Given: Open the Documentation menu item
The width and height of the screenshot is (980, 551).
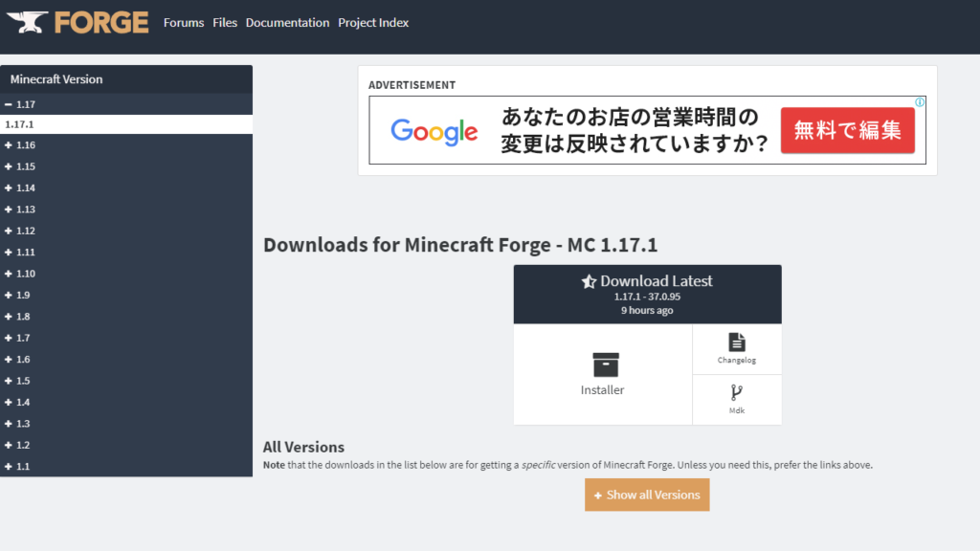Looking at the screenshot, I should coord(287,22).
